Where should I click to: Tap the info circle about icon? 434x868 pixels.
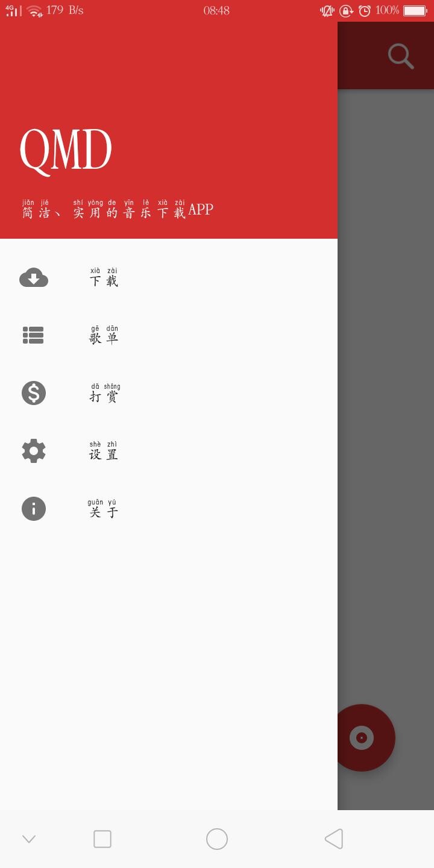click(x=34, y=509)
